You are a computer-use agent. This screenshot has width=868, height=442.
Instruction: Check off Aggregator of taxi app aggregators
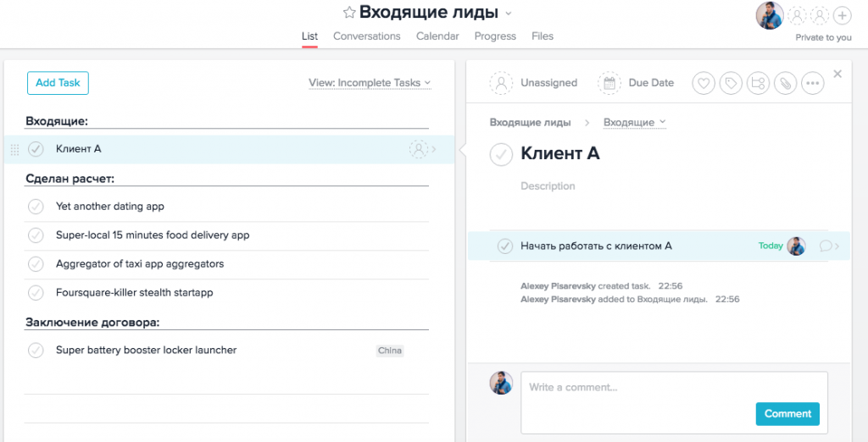(36, 264)
